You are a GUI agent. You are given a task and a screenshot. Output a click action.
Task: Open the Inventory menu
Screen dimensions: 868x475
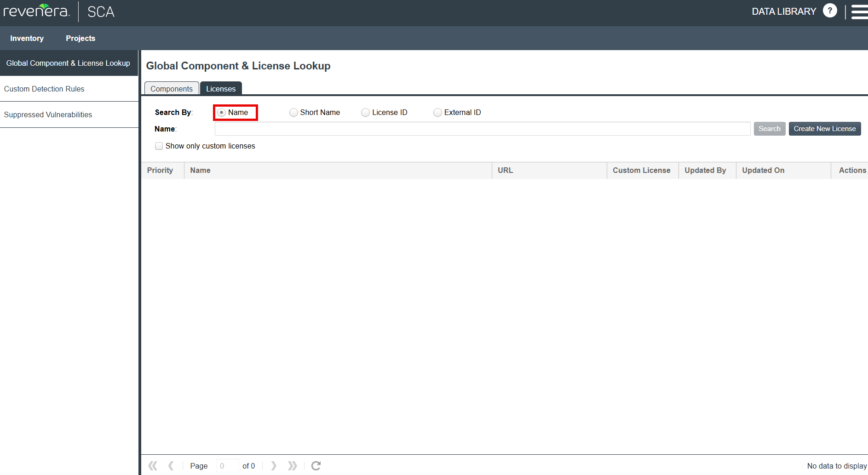(27, 38)
